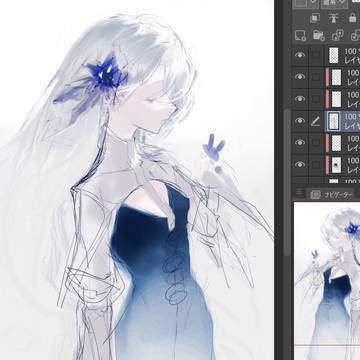Tick edit checkbox of layer above selected layer
Image resolution: width=360 pixels, height=360 pixels.
[x=316, y=99]
